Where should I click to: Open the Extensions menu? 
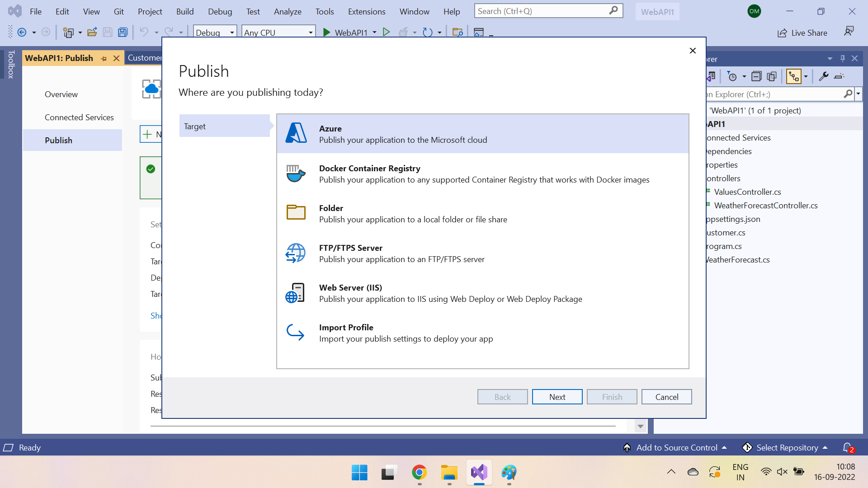367,12
